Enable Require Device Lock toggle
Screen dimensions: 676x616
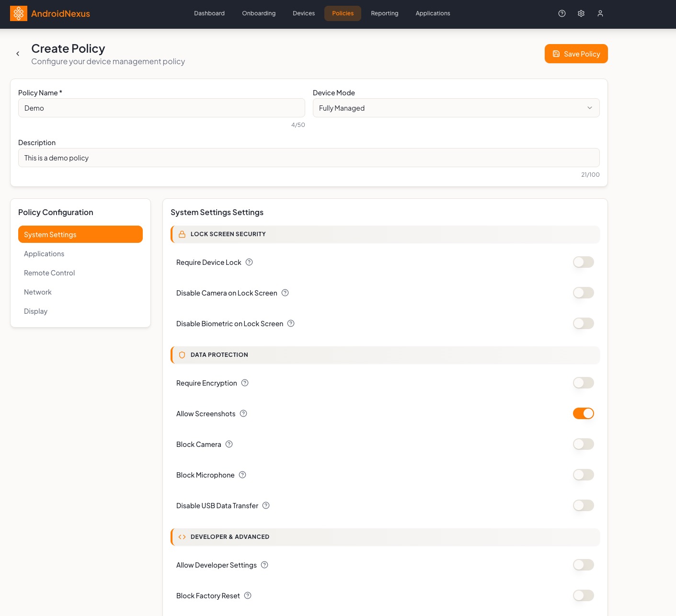[584, 262]
